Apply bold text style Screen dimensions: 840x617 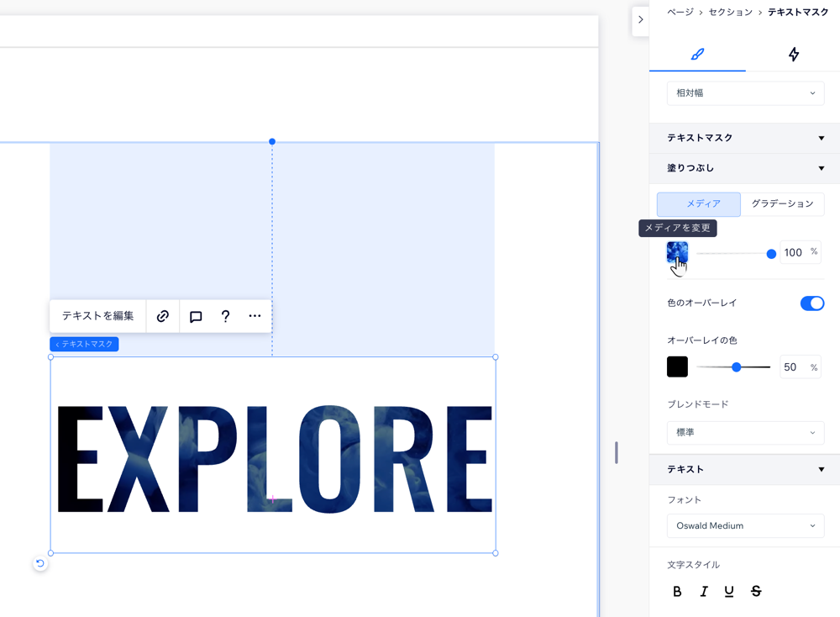tap(677, 591)
